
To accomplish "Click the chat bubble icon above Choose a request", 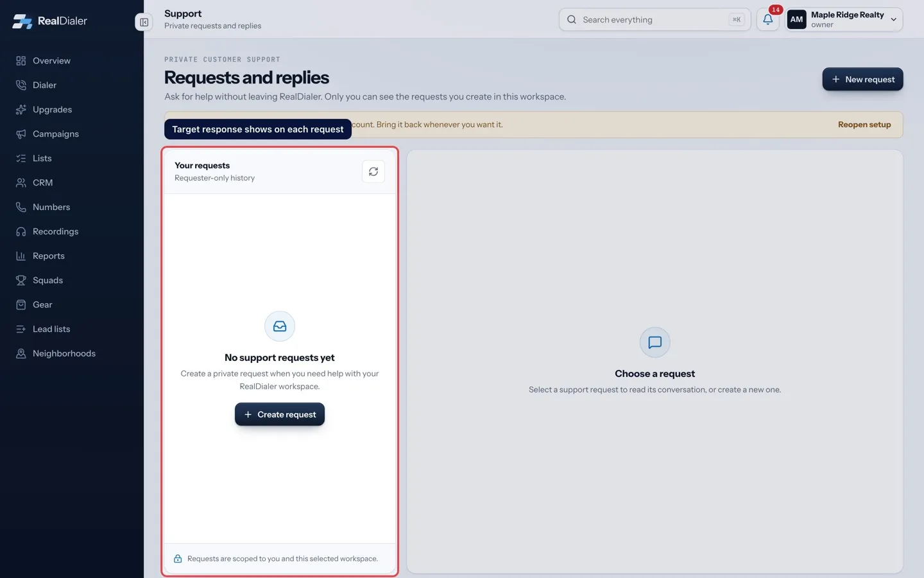I will [655, 342].
